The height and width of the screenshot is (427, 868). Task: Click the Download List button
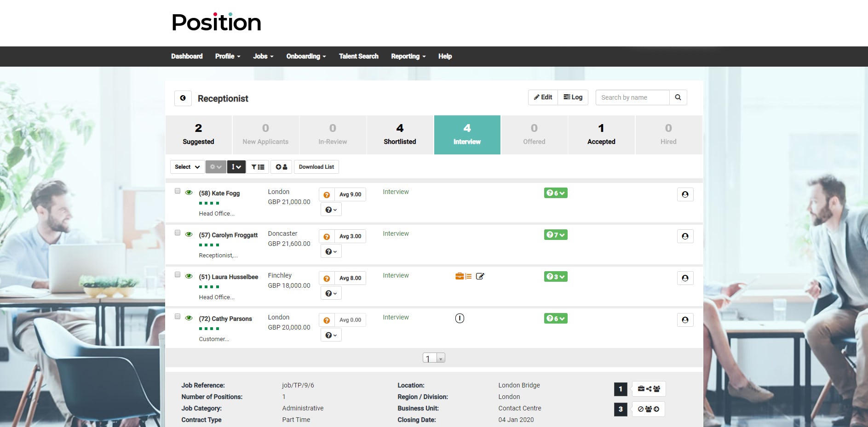coord(316,167)
